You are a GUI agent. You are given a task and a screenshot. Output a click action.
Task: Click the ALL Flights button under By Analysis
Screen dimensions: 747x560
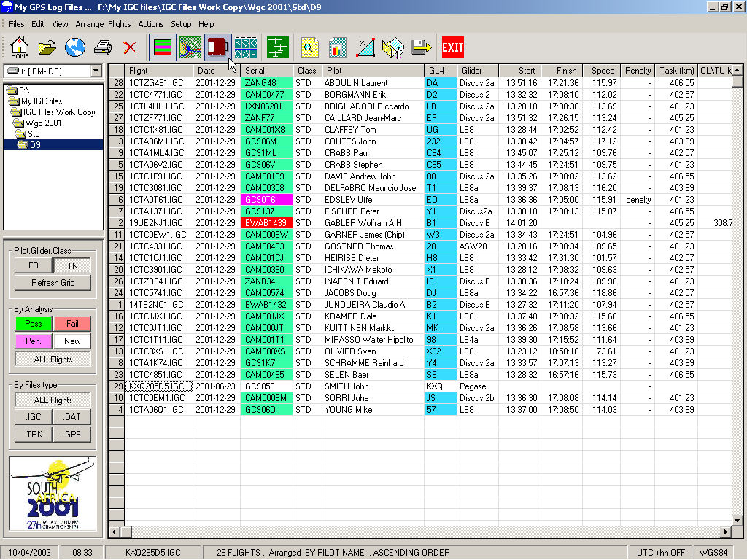tap(53, 359)
